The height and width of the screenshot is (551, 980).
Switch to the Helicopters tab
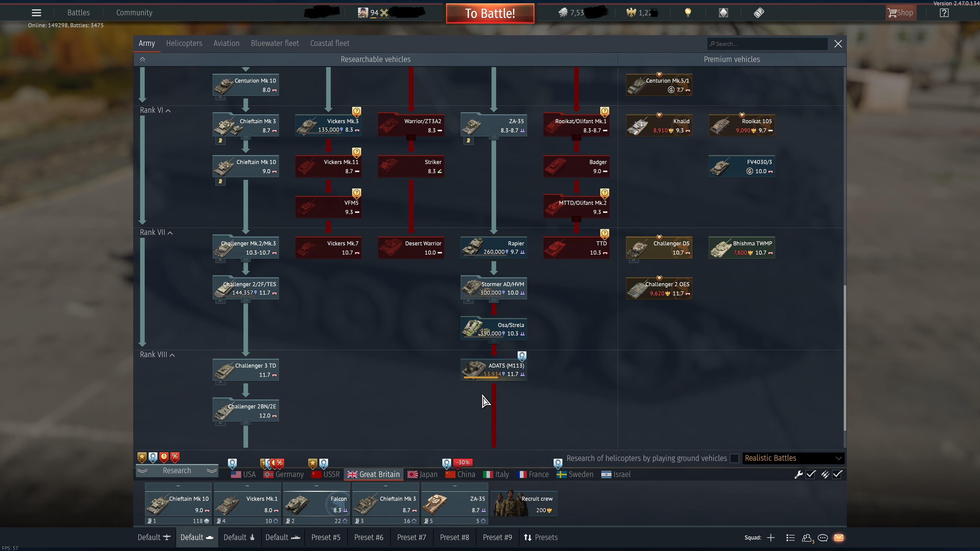[x=184, y=43]
